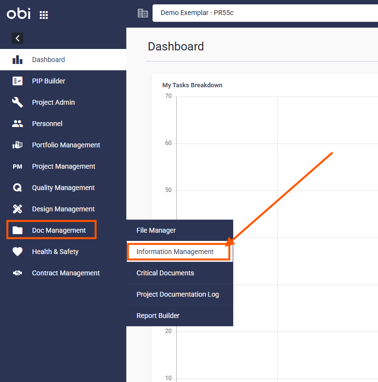This screenshot has height=382, width=378.
Task: Click the 10 axis label on chart
Action: (x=168, y=378)
